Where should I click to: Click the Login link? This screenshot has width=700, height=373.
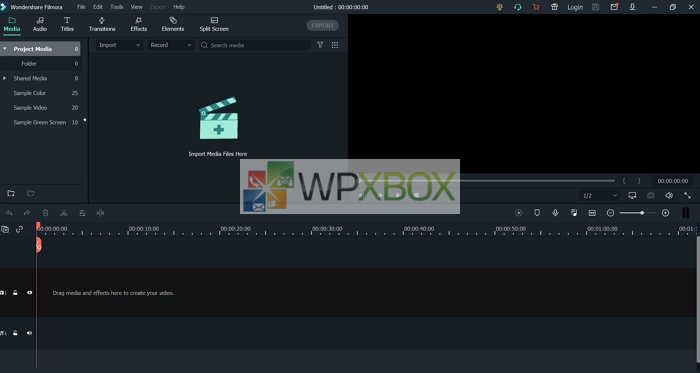click(575, 7)
